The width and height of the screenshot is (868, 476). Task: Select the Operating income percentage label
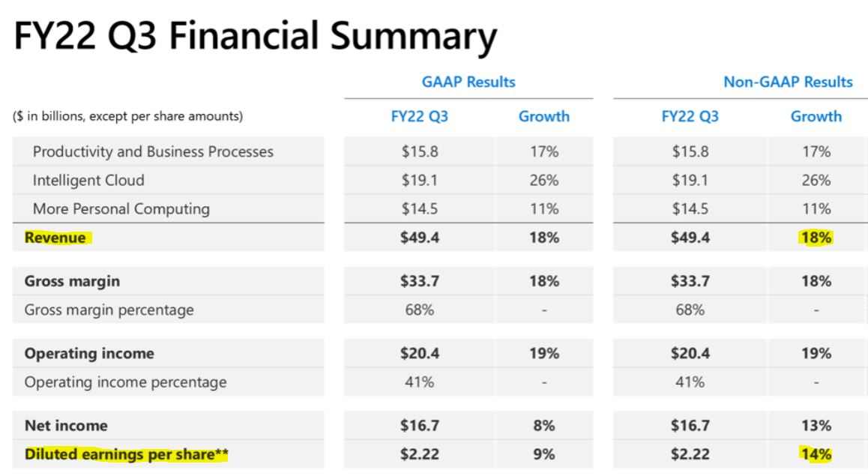(126, 382)
